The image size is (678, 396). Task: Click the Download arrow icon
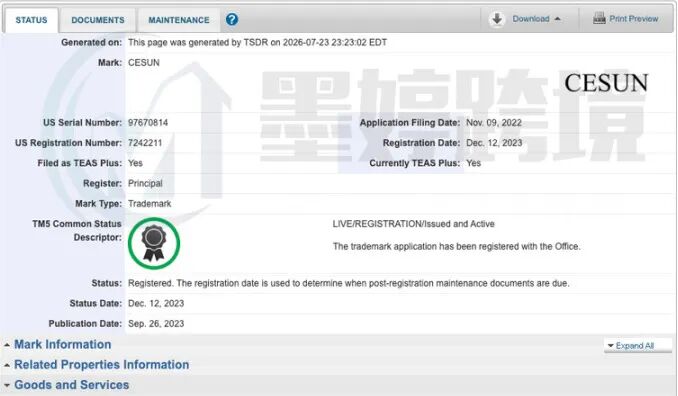pos(497,19)
